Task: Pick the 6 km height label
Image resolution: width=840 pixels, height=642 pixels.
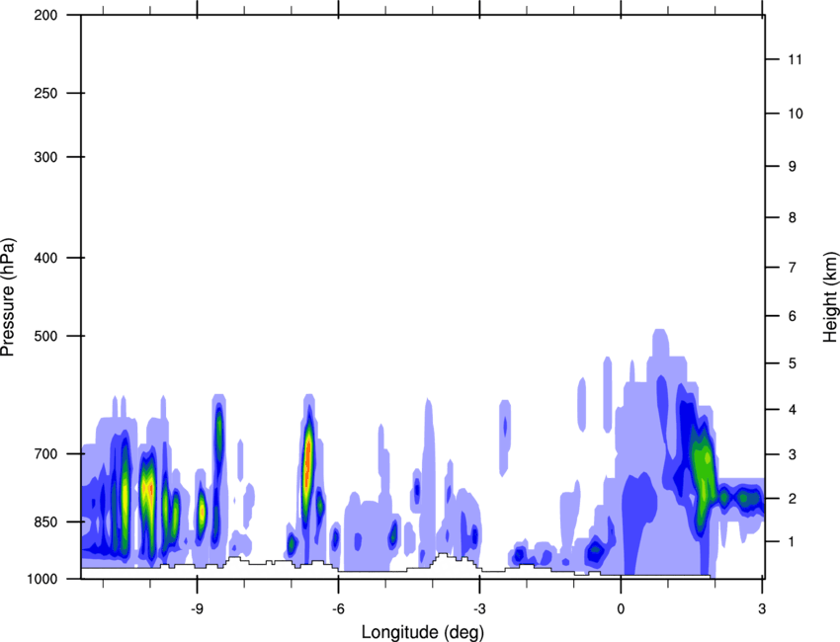Action: (x=793, y=316)
